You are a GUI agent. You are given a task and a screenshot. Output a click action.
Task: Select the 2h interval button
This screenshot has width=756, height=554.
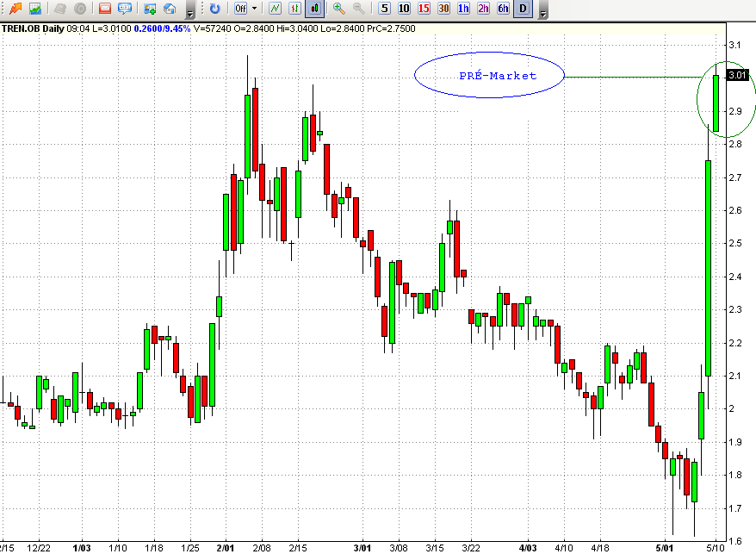click(x=483, y=9)
